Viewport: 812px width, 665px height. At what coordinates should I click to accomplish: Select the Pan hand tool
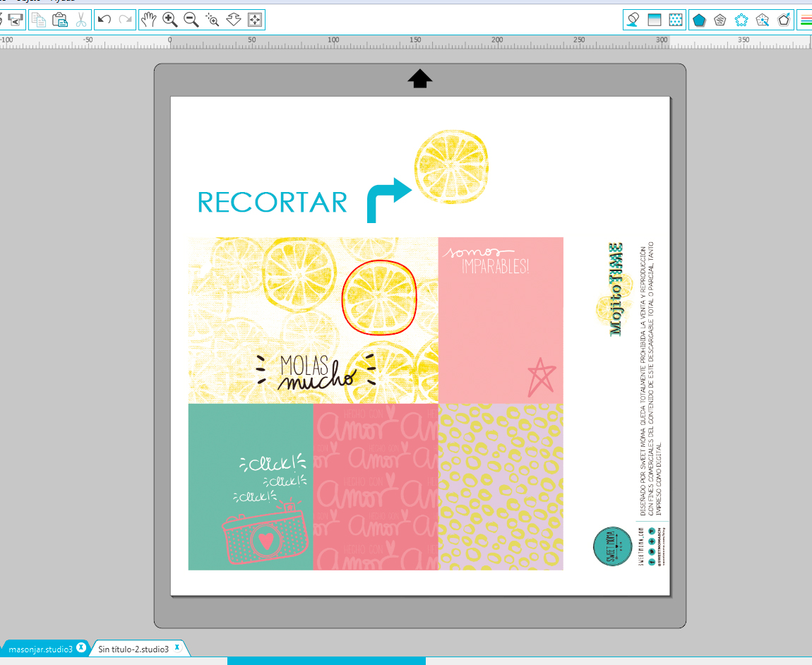148,20
